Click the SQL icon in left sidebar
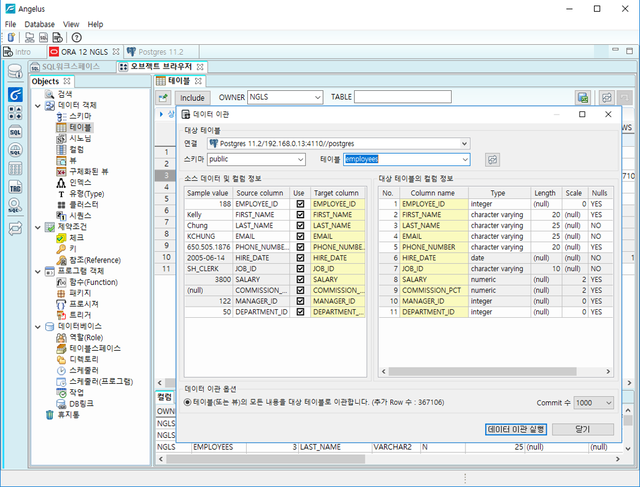The height and width of the screenshot is (487, 640). point(15,132)
